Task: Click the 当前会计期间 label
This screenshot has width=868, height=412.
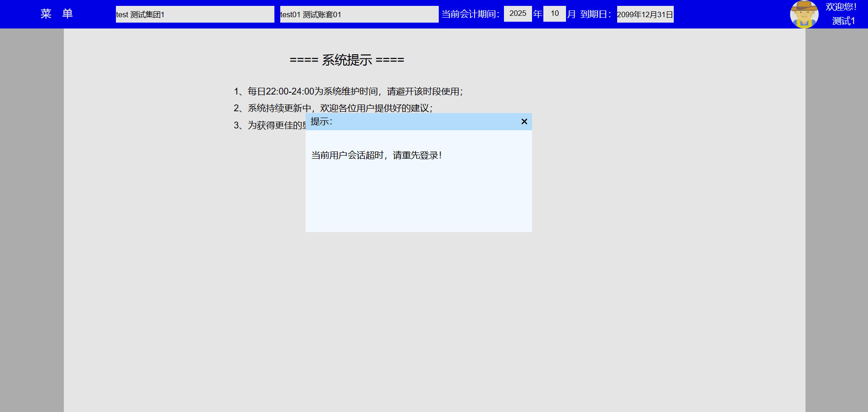Action: click(x=470, y=14)
